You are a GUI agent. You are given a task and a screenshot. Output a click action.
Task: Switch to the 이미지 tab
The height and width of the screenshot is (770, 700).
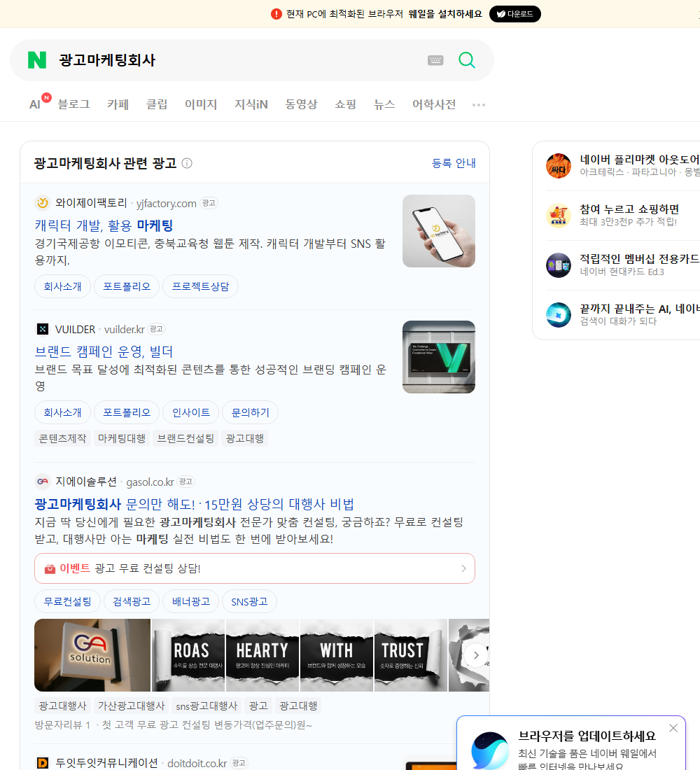[201, 104]
